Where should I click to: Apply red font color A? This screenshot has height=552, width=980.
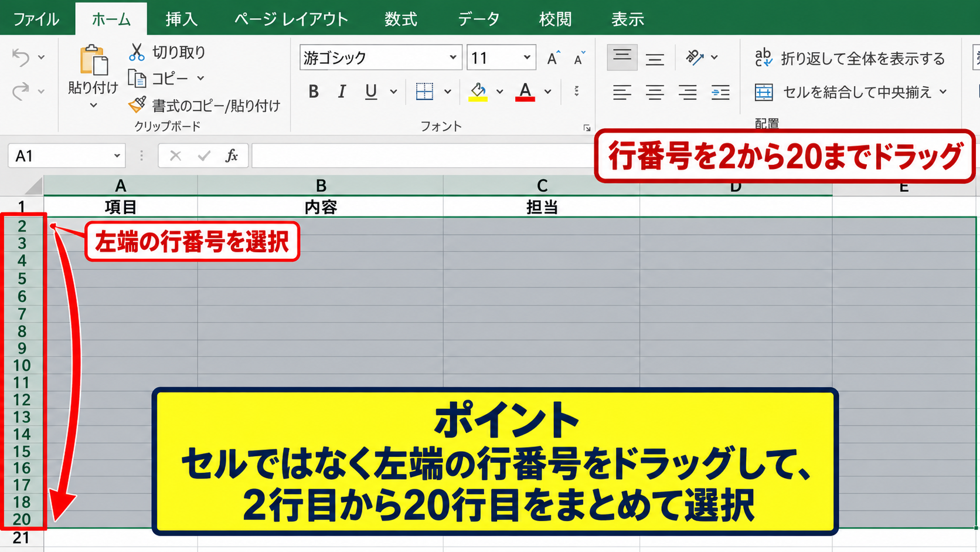525,92
